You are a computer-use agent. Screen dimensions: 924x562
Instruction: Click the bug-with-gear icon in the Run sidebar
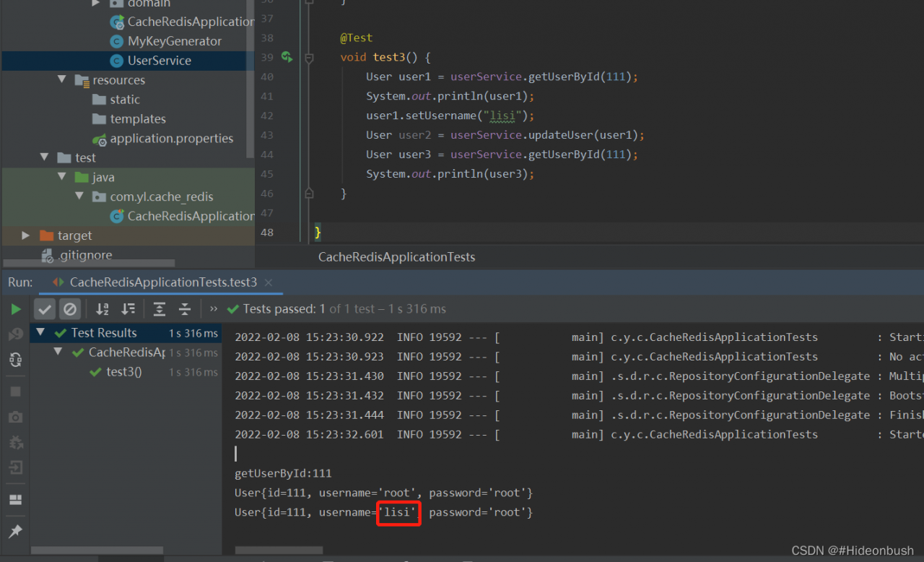tap(15, 442)
